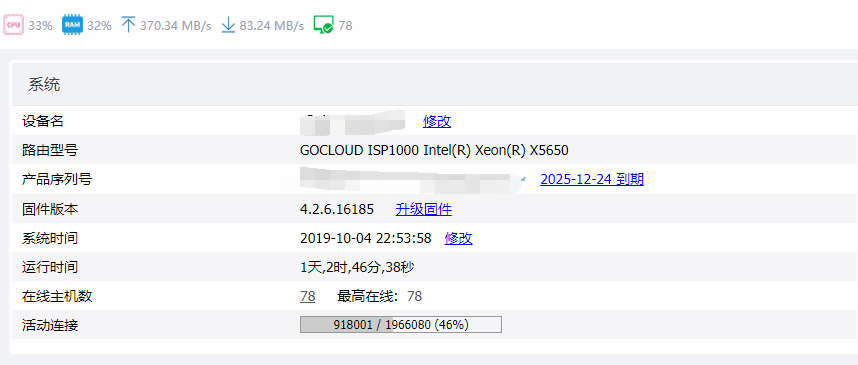The height and width of the screenshot is (365, 858).
Task: Click the 设备名 label
Action: (43, 121)
